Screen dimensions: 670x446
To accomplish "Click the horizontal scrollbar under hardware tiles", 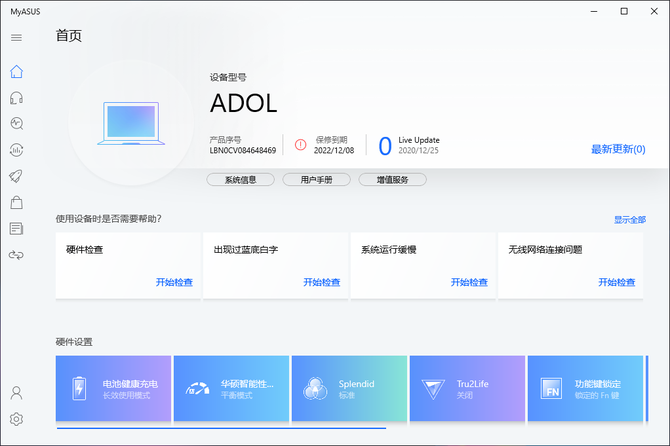I will coord(220,429).
